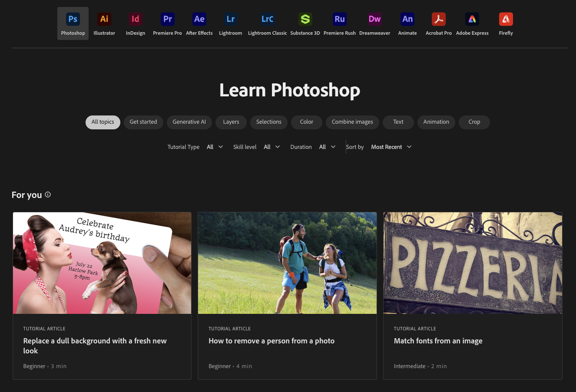Open 'Match fonts from an image' title
Screen dimensions: 576x392
[438, 341]
